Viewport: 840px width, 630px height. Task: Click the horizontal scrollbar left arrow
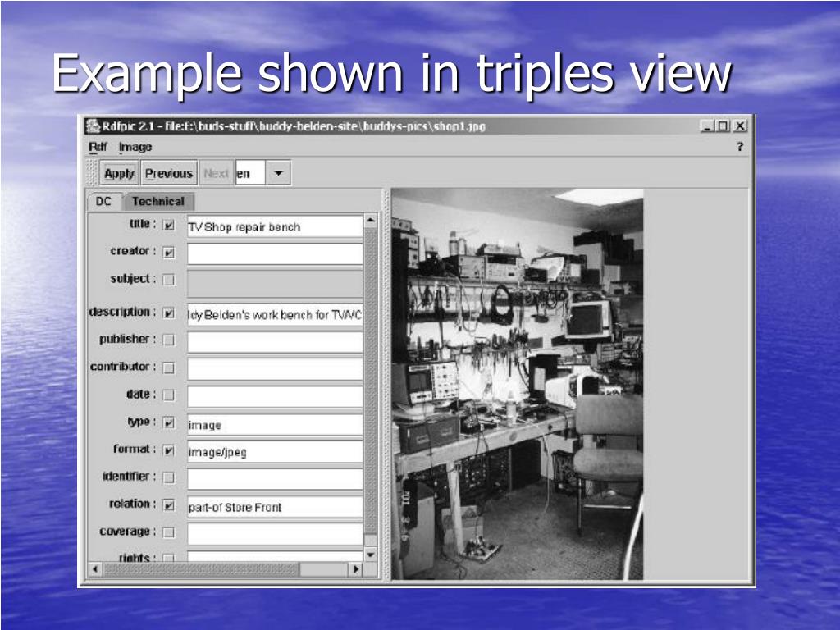95,569
